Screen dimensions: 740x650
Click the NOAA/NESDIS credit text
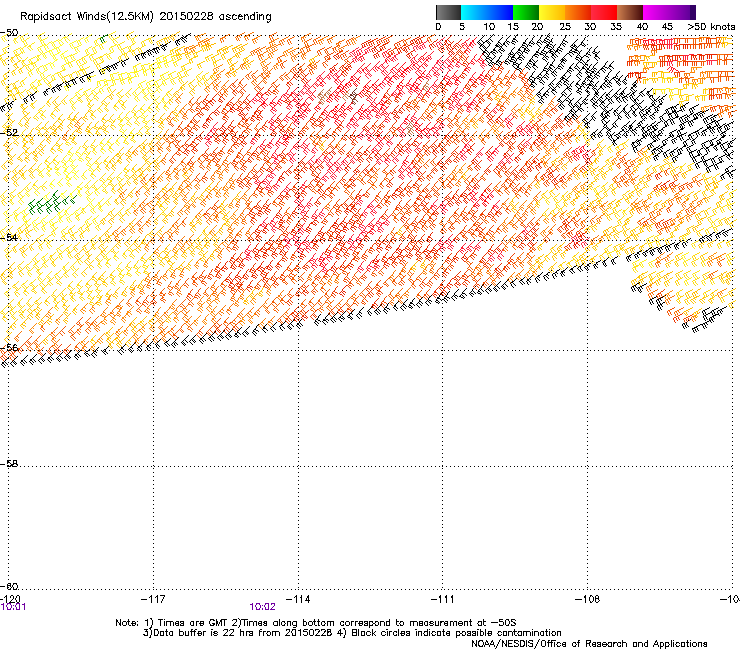click(589, 644)
